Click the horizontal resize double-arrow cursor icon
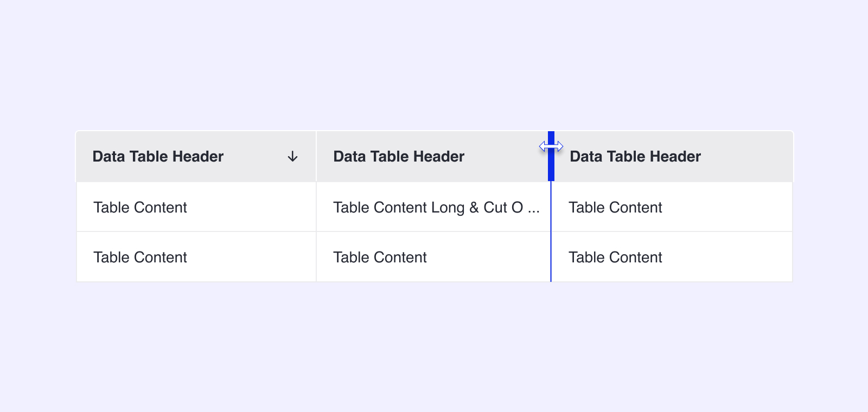868x412 pixels. pos(551,146)
